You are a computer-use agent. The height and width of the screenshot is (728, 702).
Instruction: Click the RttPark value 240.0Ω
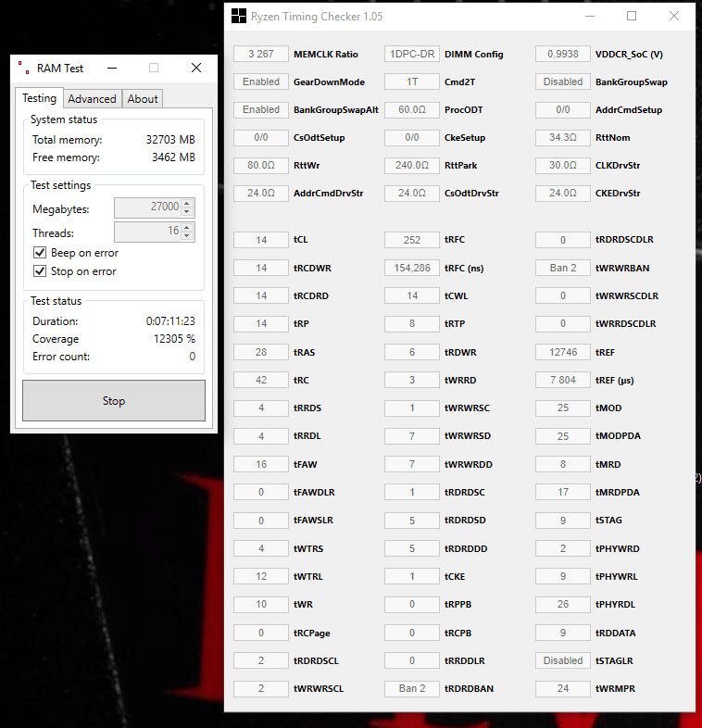[412, 165]
